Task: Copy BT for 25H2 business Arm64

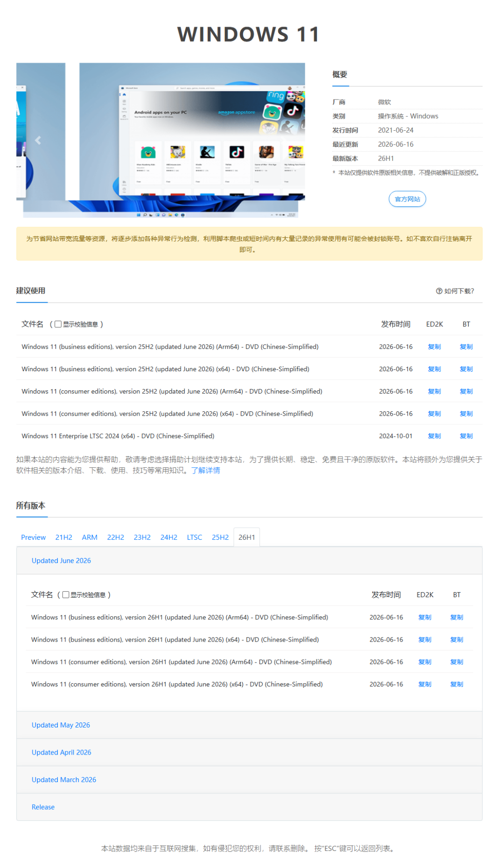Action: [x=466, y=346]
